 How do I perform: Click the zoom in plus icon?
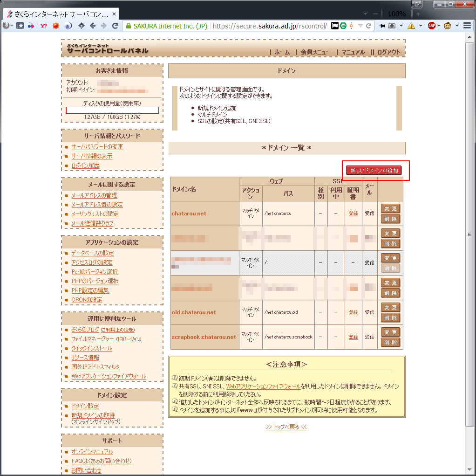tap(418, 14)
